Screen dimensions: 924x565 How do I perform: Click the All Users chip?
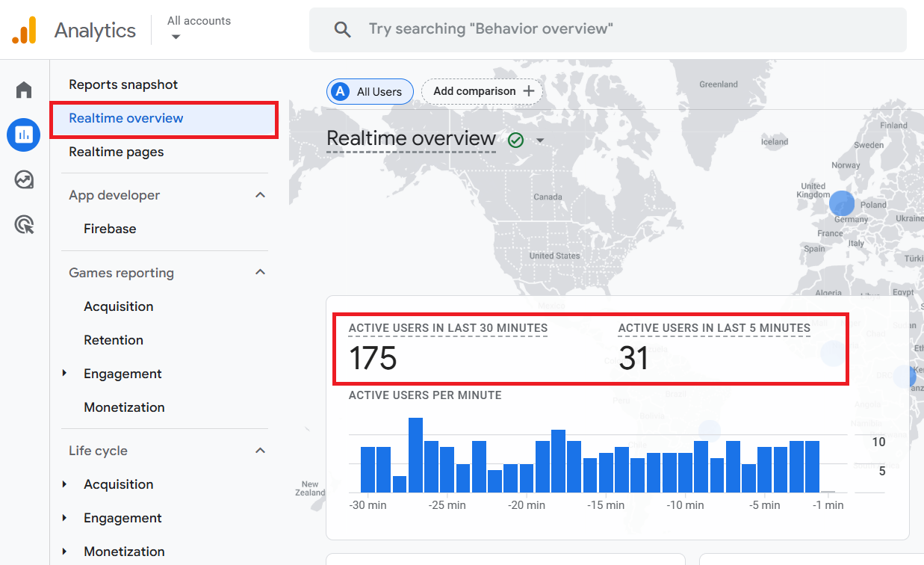pos(370,92)
